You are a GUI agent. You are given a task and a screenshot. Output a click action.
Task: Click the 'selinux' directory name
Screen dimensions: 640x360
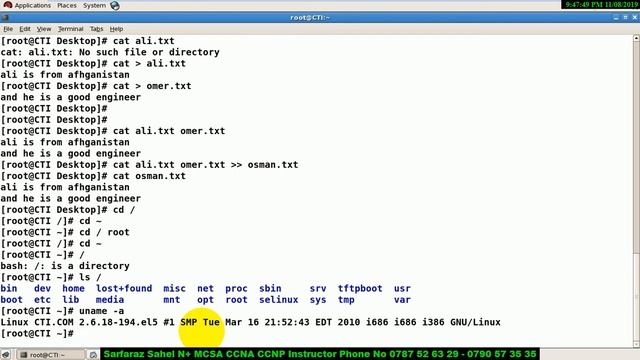[x=278, y=300]
